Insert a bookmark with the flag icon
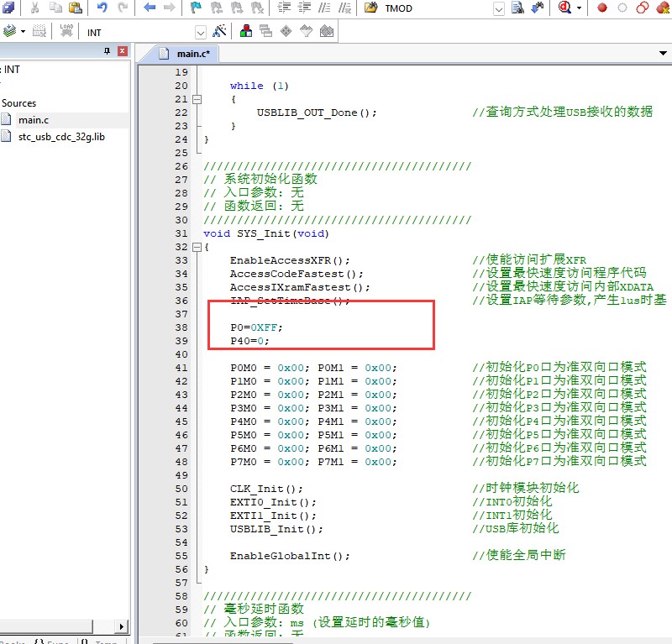The width and height of the screenshot is (672, 644). pos(197,8)
